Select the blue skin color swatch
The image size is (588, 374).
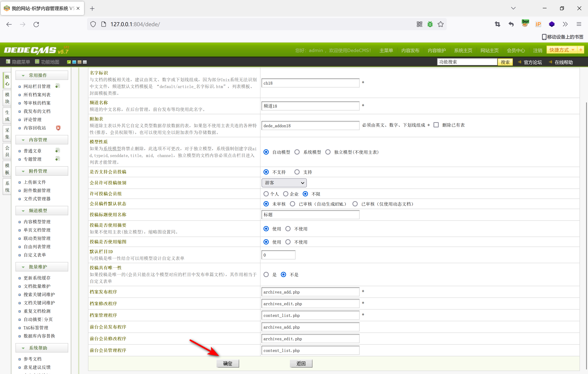[74, 62]
